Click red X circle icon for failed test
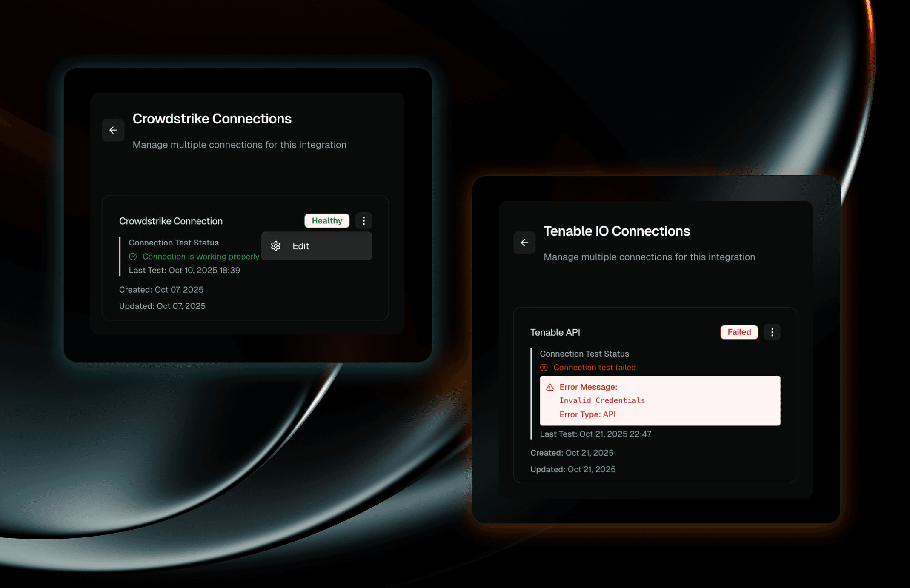Viewport: 910px width, 588px height. (x=544, y=368)
